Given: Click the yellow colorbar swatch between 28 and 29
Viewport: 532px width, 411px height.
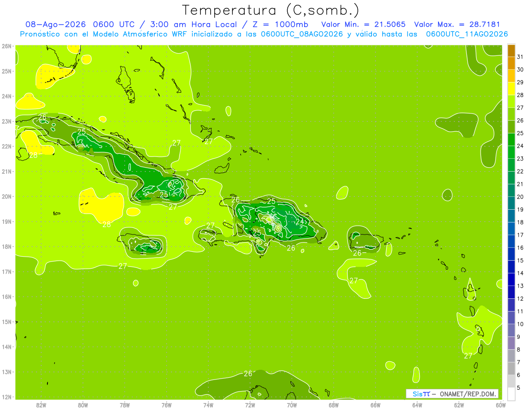Looking at the screenshot, I should [x=511, y=89].
